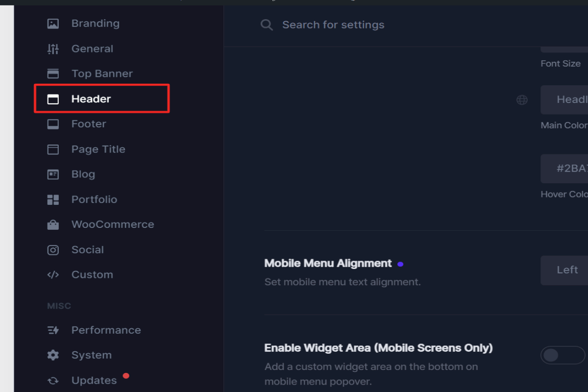Click the Portfolio grid icon
588x392 pixels.
point(53,199)
